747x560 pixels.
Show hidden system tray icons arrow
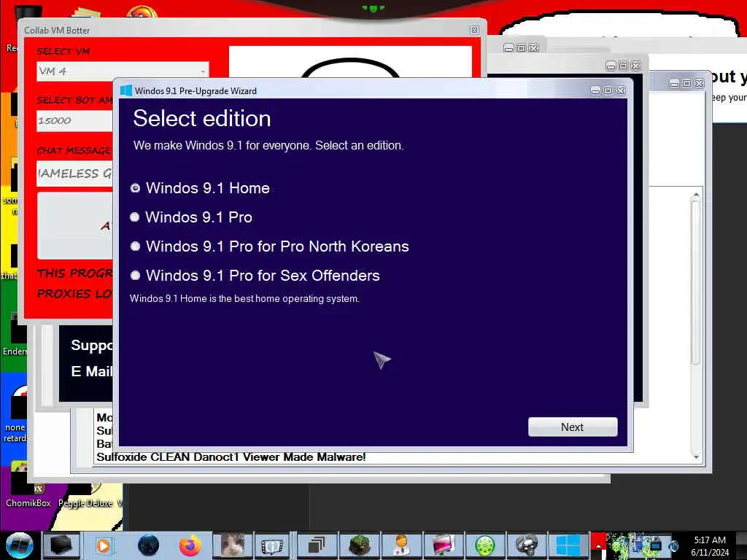click(x=598, y=546)
